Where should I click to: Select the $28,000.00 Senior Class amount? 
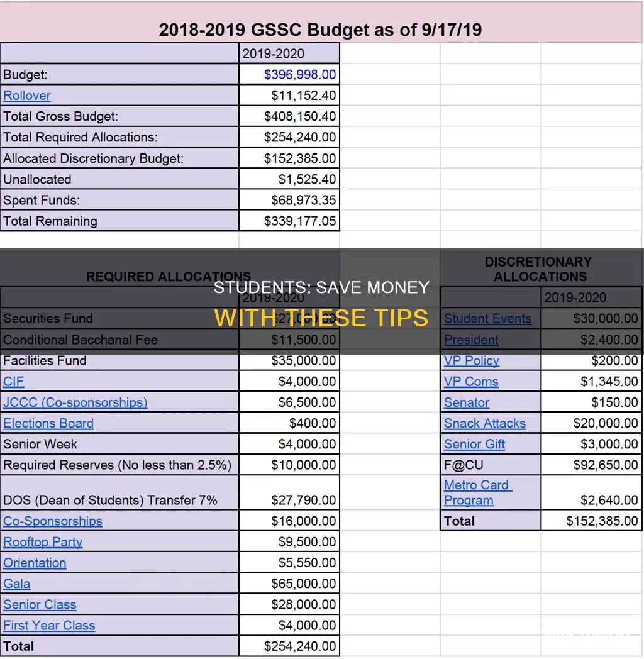[x=289, y=605]
